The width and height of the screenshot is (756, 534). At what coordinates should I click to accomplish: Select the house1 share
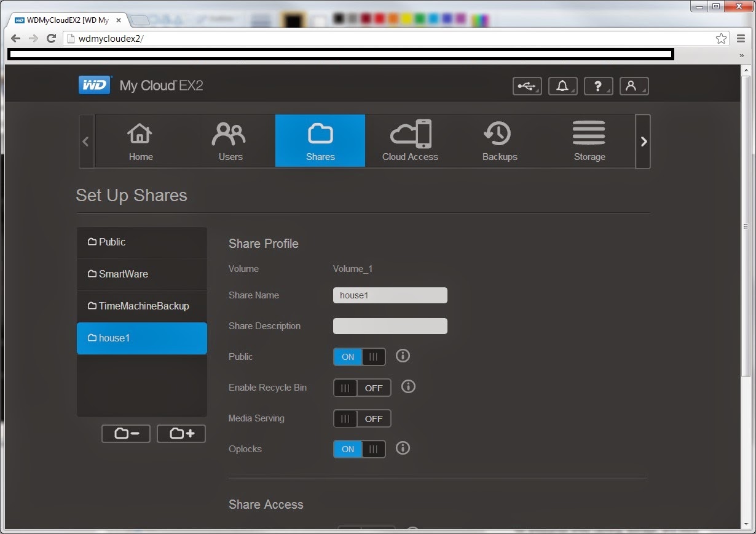(x=142, y=338)
